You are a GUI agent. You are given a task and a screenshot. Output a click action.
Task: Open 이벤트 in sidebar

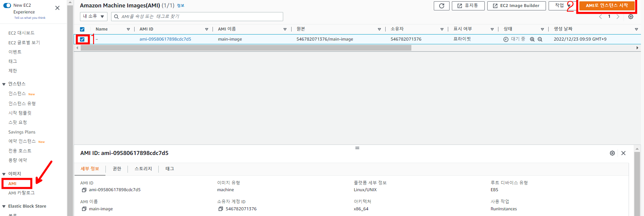(x=15, y=52)
